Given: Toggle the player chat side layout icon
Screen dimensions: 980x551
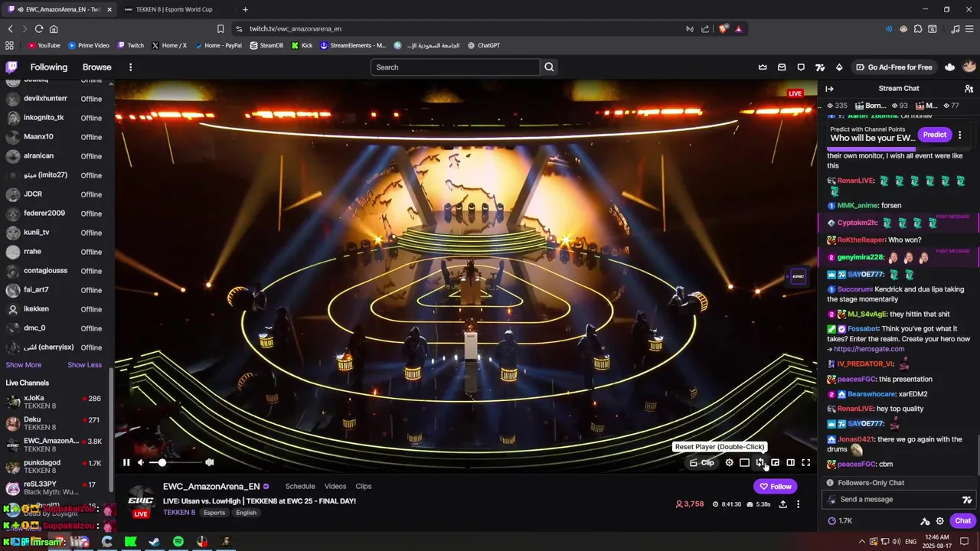Looking at the screenshot, I should (790, 462).
